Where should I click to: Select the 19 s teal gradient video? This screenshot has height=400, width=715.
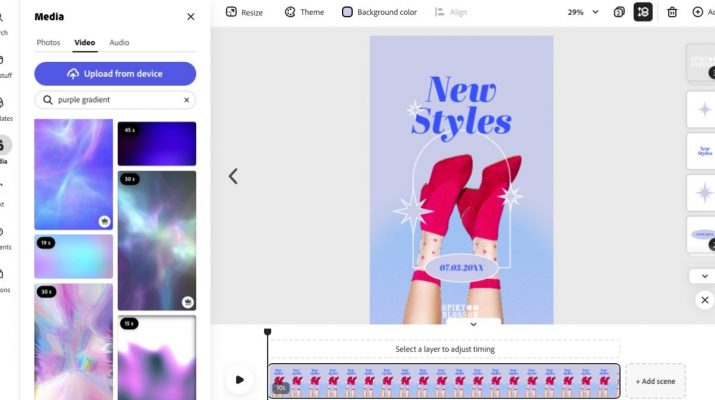(73, 257)
